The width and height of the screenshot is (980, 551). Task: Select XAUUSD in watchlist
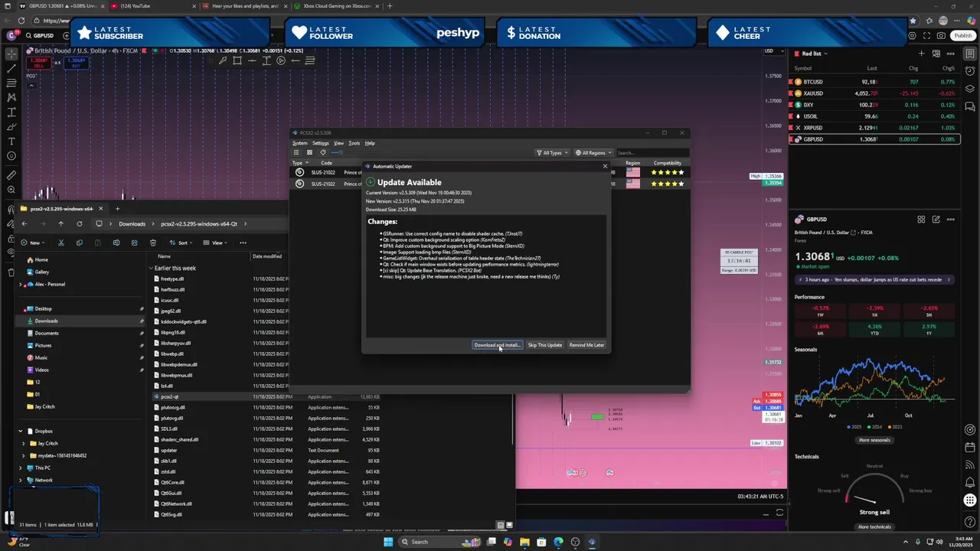pos(874,93)
